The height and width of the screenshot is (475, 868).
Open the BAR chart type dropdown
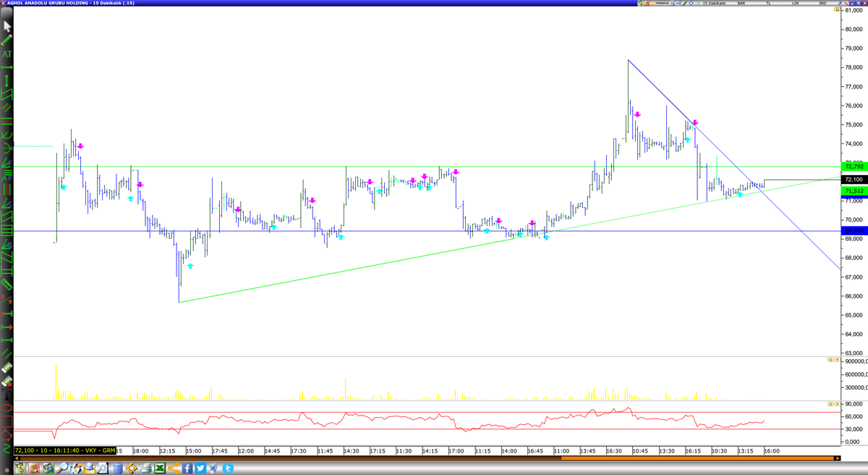[x=741, y=3]
